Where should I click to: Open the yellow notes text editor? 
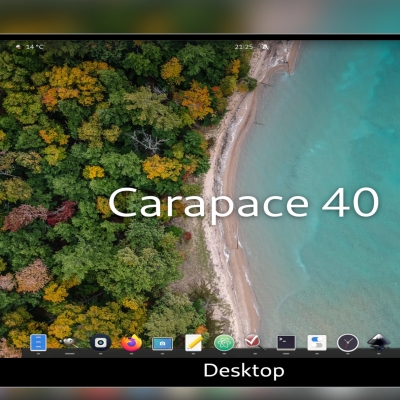pyautogui.click(x=194, y=343)
